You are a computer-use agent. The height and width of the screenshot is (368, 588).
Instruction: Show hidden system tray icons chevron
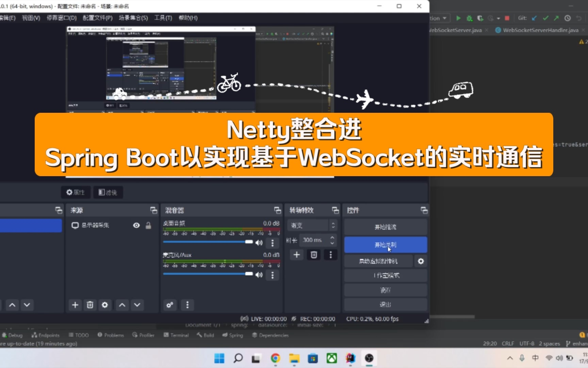510,358
